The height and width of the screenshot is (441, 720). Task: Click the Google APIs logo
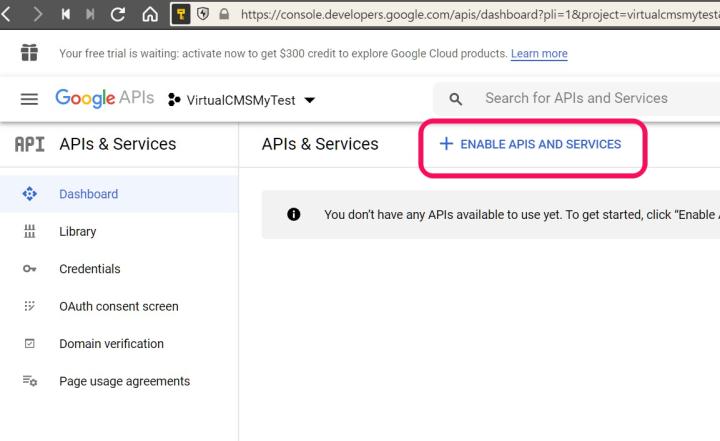coord(104,98)
